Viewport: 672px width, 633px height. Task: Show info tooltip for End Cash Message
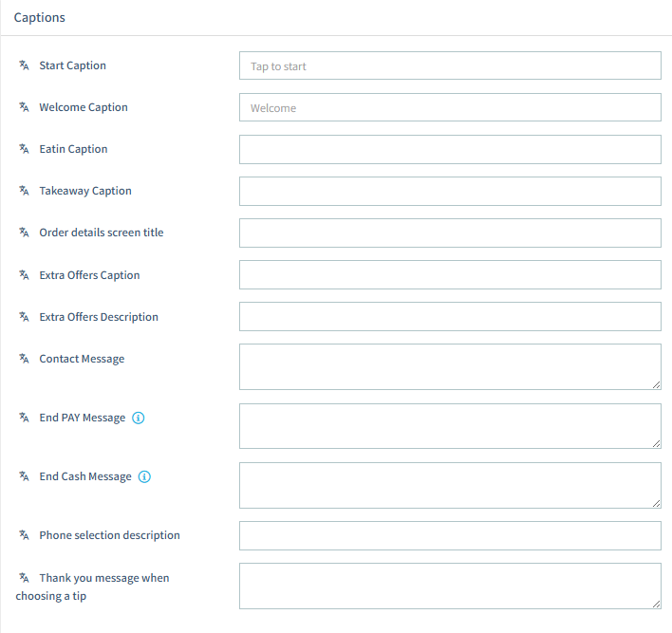click(x=144, y=476)
